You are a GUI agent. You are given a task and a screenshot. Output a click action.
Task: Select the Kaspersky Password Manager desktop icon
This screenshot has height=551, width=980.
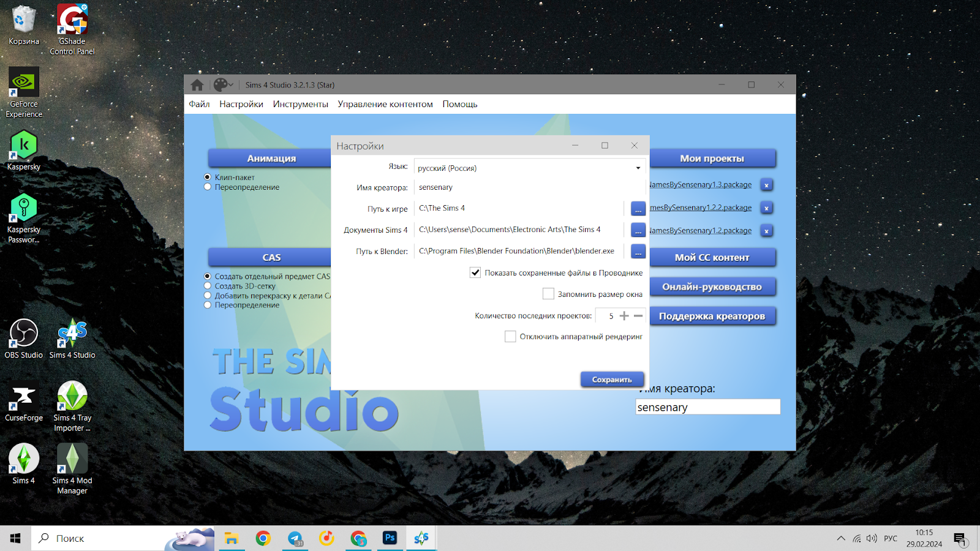[24, 219]
